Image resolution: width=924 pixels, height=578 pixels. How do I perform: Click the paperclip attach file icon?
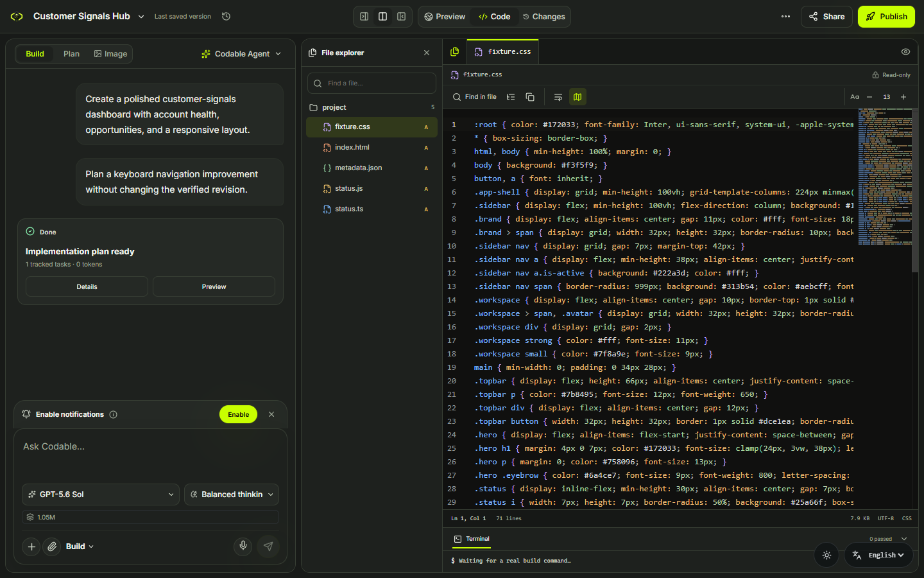tap(52, 547)
